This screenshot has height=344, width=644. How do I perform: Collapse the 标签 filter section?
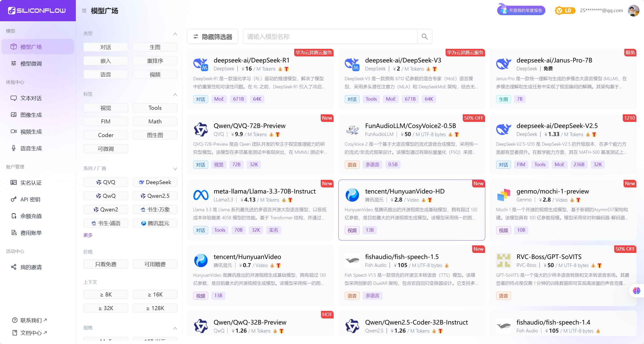tap(175, 94)
